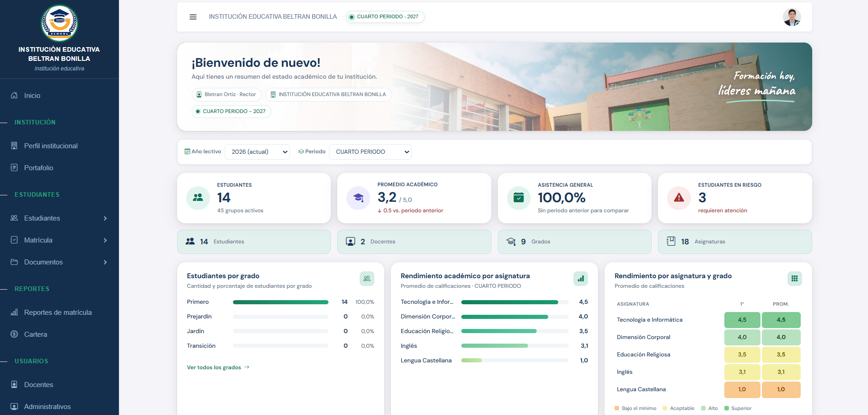
Task: Click the graduation cap Promedio Académico icon
Action: pos(358,198)
